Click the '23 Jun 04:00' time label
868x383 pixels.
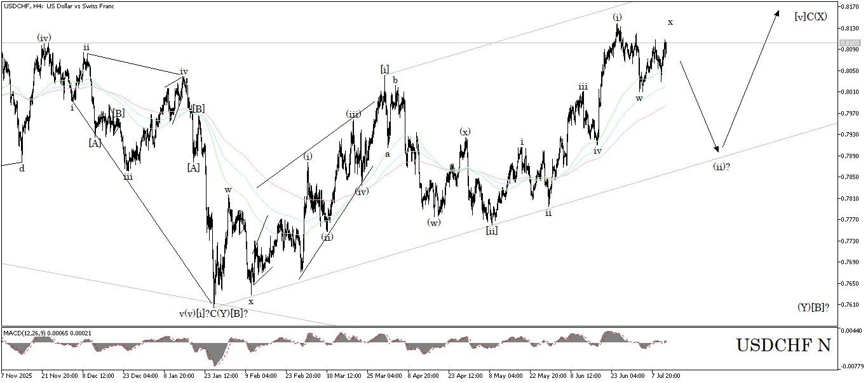[x=627, y=375]
